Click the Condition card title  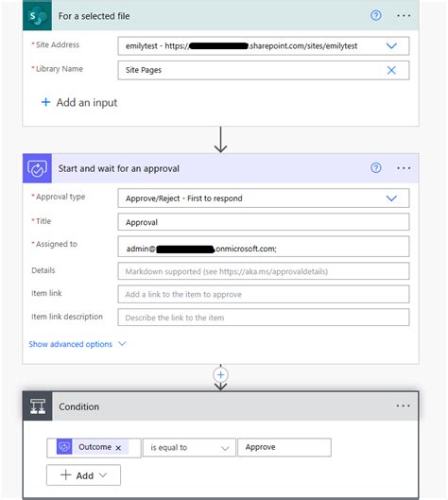click(x=79, y=406)
